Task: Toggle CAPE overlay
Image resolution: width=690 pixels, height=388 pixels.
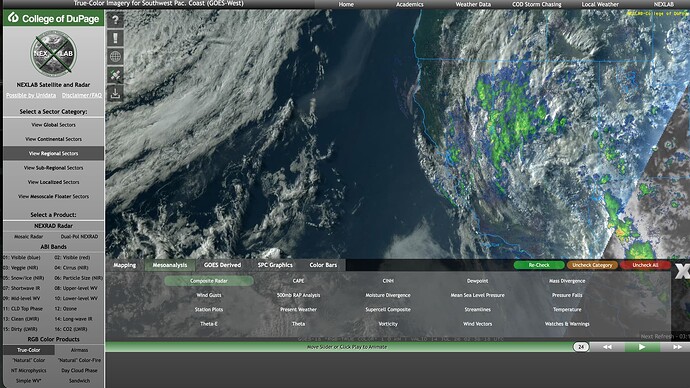Action: click(298, 281)
